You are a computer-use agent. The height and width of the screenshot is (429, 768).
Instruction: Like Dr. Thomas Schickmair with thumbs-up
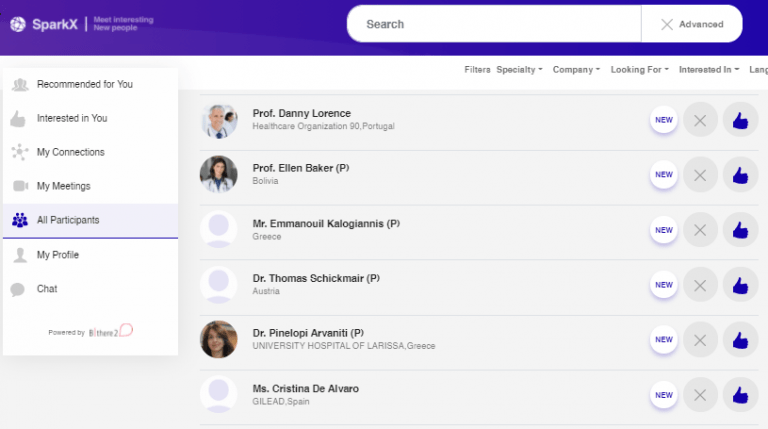[x=740, y=285]
